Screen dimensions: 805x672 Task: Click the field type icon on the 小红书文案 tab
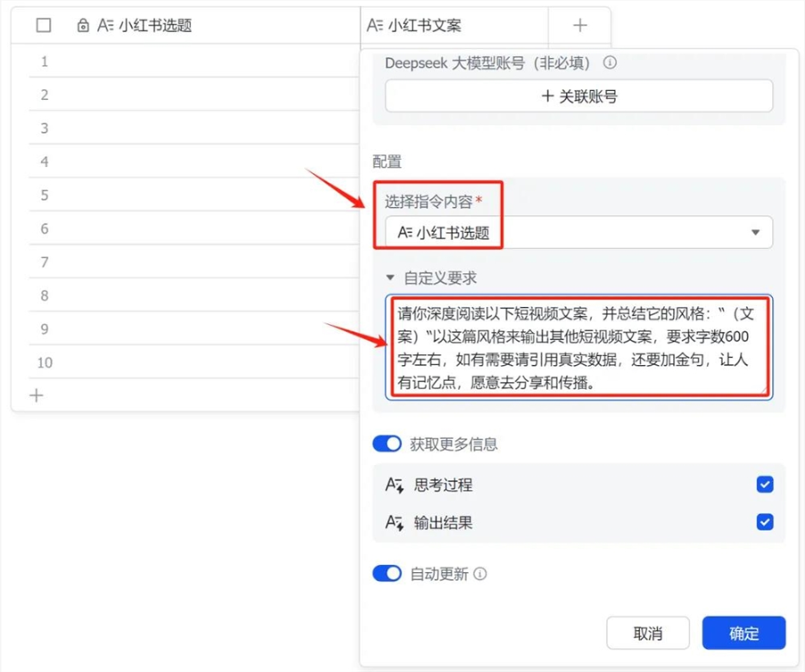click(x=375, y=25)
